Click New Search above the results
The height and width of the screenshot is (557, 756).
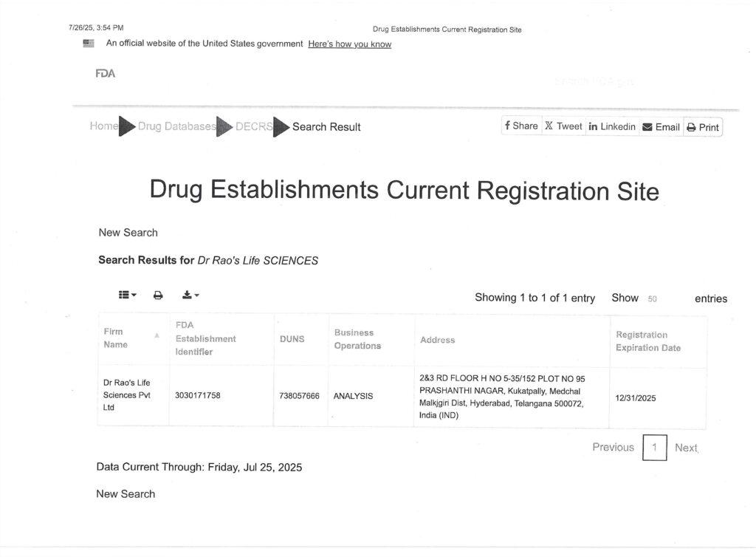tap(128, 233)
